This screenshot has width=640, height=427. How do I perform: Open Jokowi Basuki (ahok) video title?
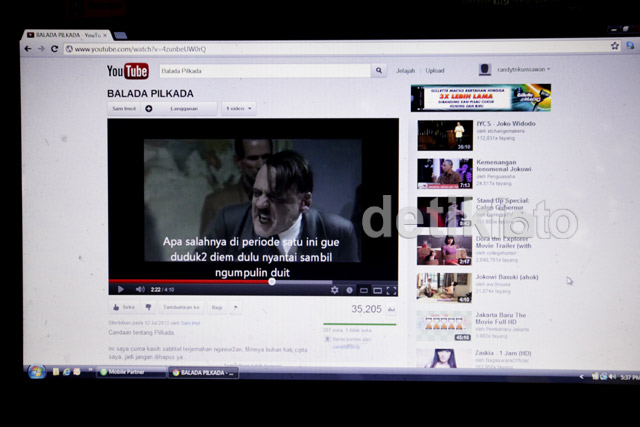pos(507,277)
